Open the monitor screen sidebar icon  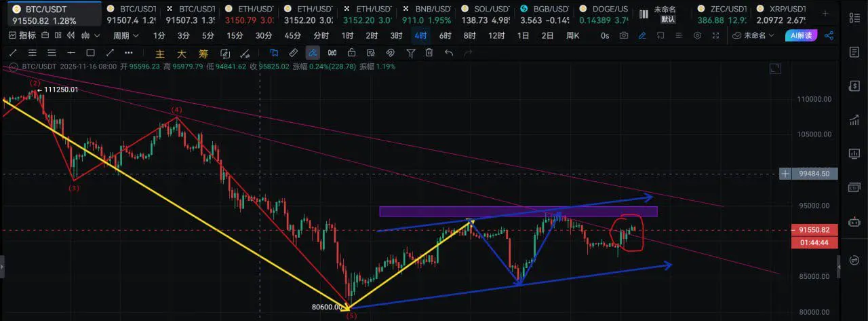(854, 155)
